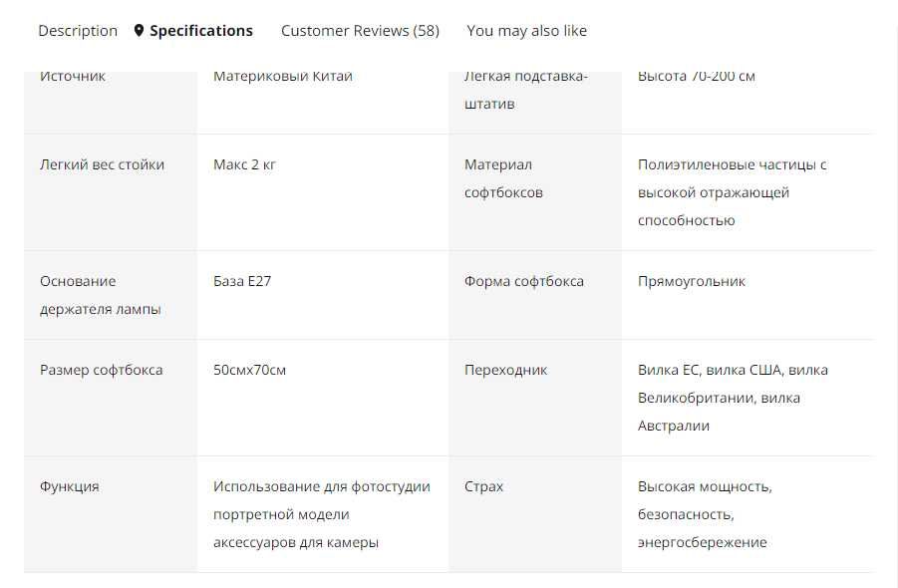
Task: Click the Функция row label
Action: 70,486
